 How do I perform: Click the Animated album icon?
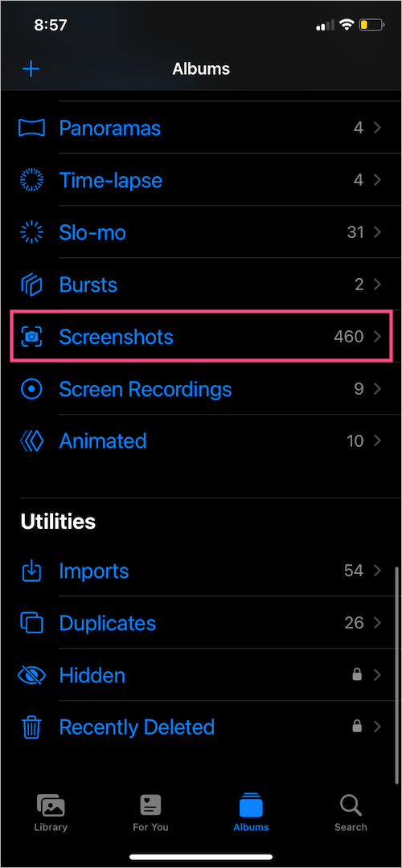pyautogui.click(x=31, y=440)
